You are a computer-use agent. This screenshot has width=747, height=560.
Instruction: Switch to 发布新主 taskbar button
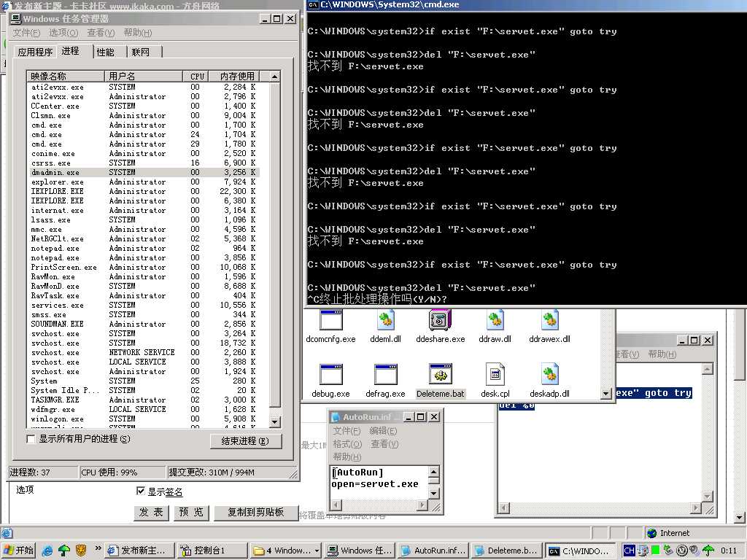point(139,551)
